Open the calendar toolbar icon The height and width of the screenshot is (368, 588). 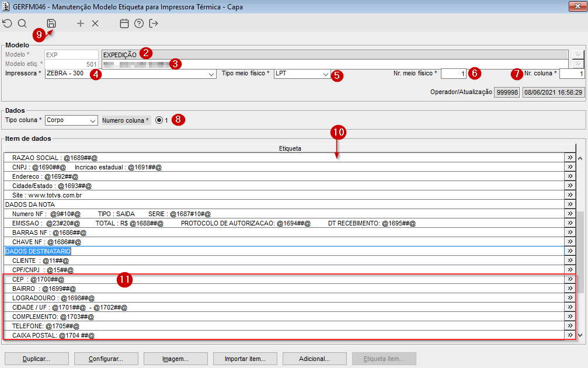pyautogui.click(x=124, y=23)
